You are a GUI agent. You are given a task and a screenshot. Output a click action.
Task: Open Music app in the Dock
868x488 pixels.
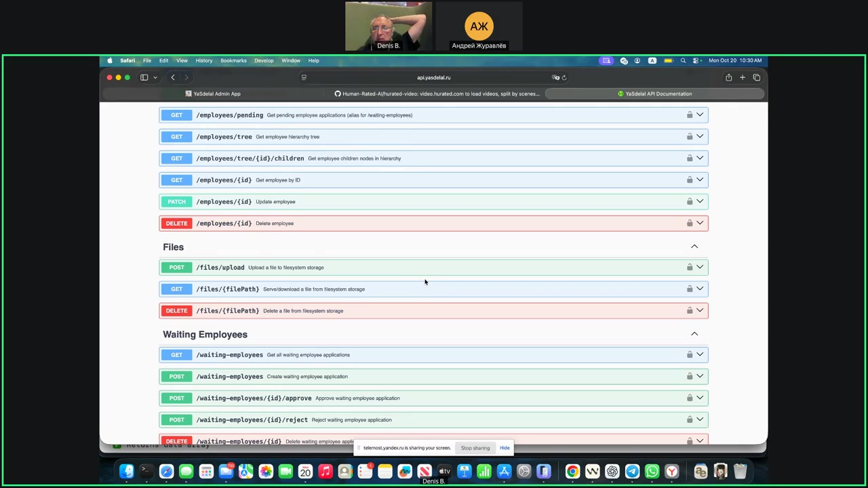tap(325, 472)
